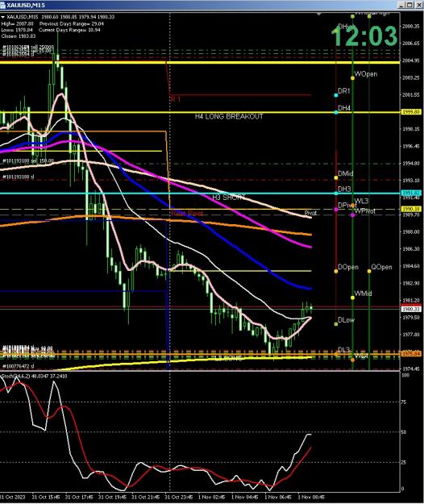Click the green dot marker beside DLow

click(336, 324)
